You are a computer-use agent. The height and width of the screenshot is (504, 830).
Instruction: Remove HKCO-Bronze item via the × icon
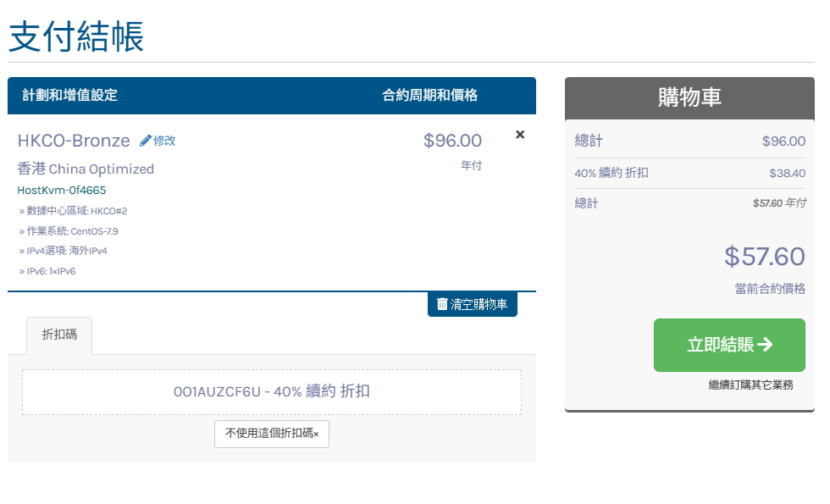(x=519, y=134)
